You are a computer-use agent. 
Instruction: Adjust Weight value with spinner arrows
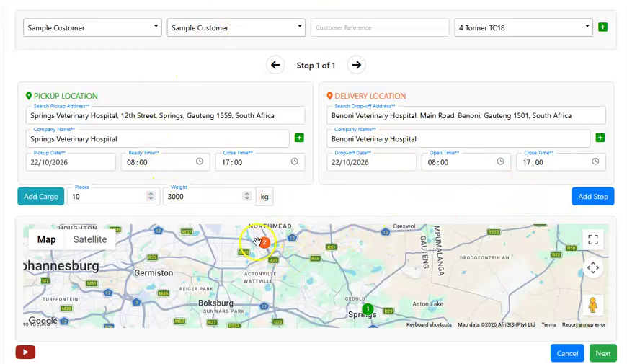(x=246, y=196)
